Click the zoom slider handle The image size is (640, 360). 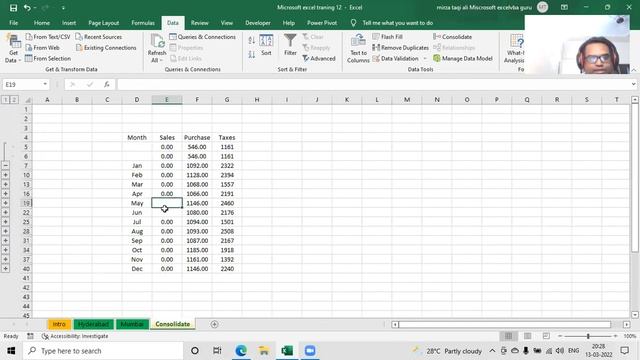(x=588, y=336)
